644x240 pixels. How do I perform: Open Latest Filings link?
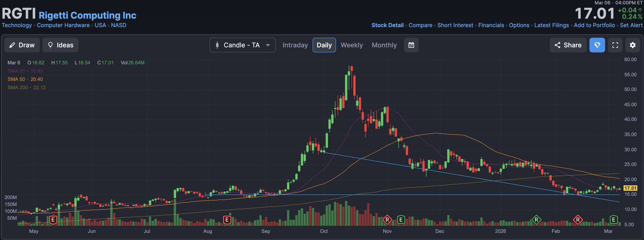point(551,25)
